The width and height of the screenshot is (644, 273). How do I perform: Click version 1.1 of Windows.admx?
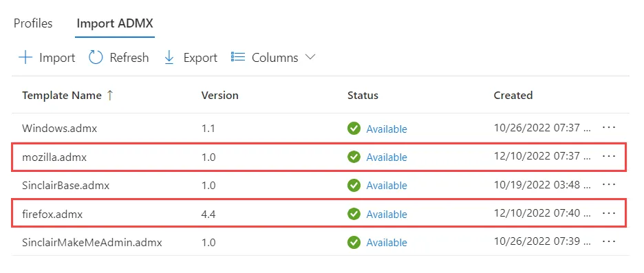pos(208,129)
